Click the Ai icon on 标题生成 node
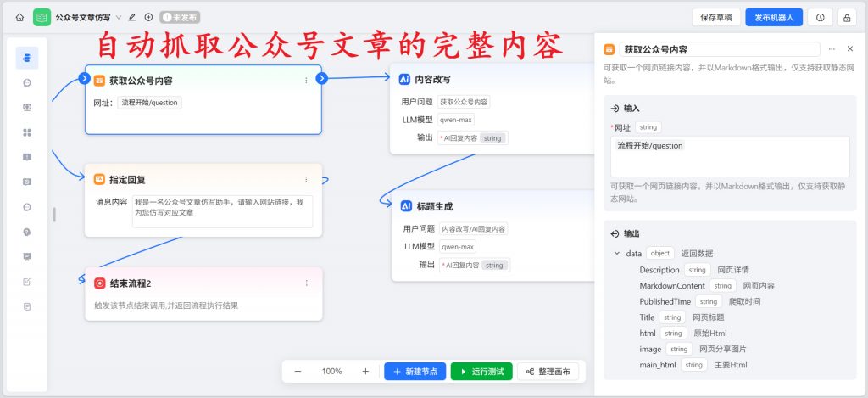This screenshot has height=398, width=868. (x=406, y=206)
